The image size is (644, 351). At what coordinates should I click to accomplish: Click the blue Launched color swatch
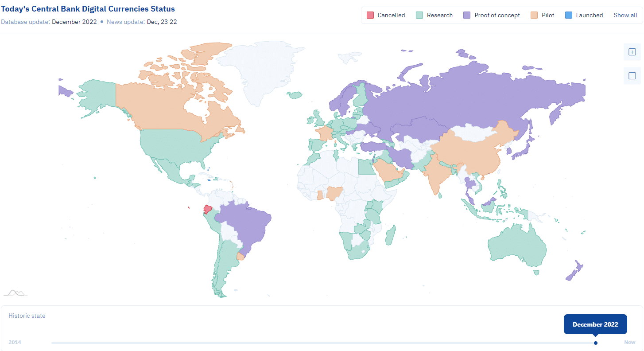[569, 15]
